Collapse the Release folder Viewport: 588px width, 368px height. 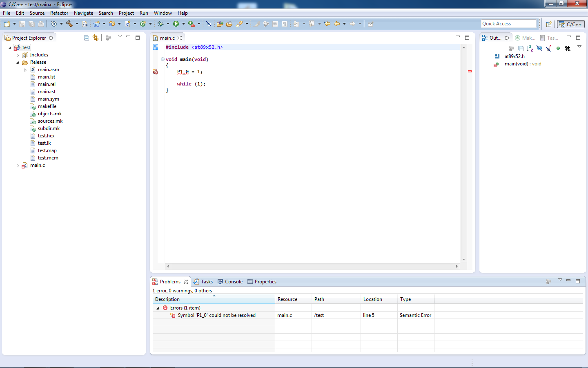pos(18,63)
